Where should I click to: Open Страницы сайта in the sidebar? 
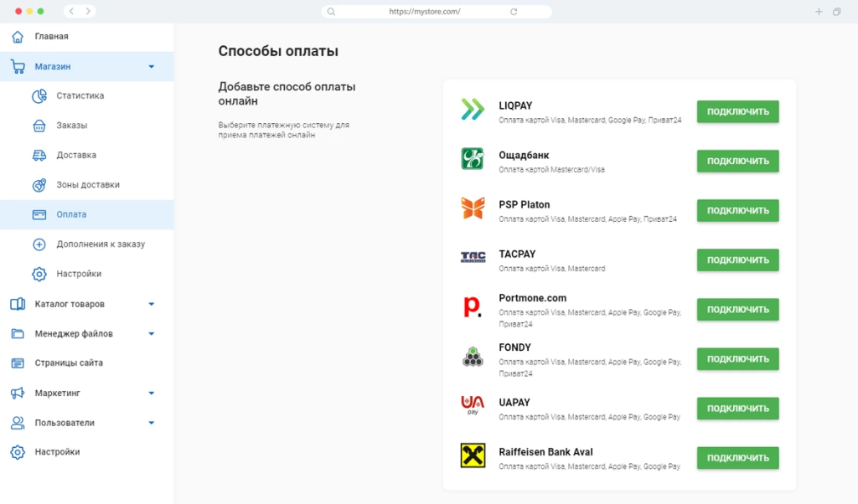coord(69,363)
